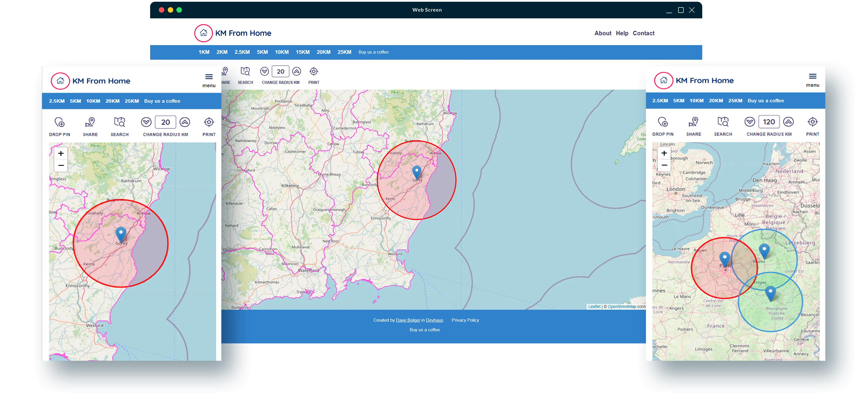Screen dimensions: 868x393
Task: Open hamburger menu in left phone
Action: click(x=209, y=77)
